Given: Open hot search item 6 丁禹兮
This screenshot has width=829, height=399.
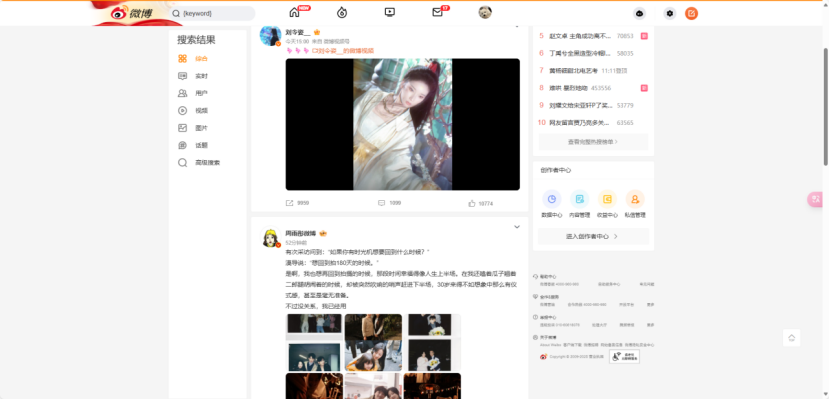Looking at the screenshot, I should coord(580,53).
